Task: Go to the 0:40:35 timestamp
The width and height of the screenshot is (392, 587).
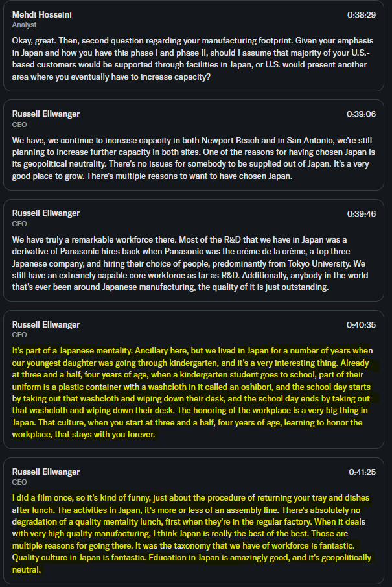Action: tap(361, 325)
